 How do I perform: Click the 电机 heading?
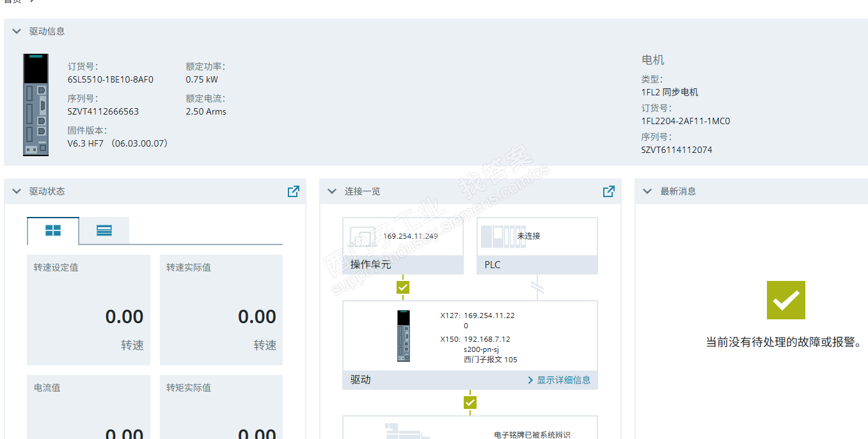(x=653, y=60)
